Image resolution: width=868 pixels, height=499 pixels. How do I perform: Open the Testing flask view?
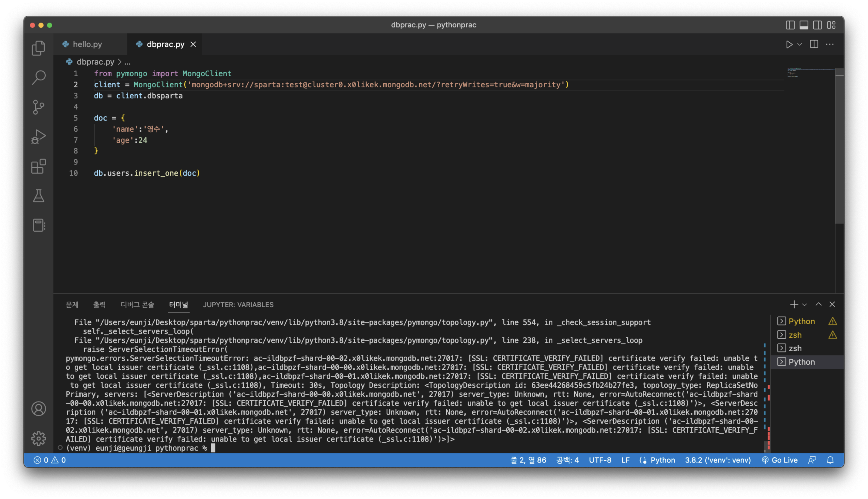(38, 196)
